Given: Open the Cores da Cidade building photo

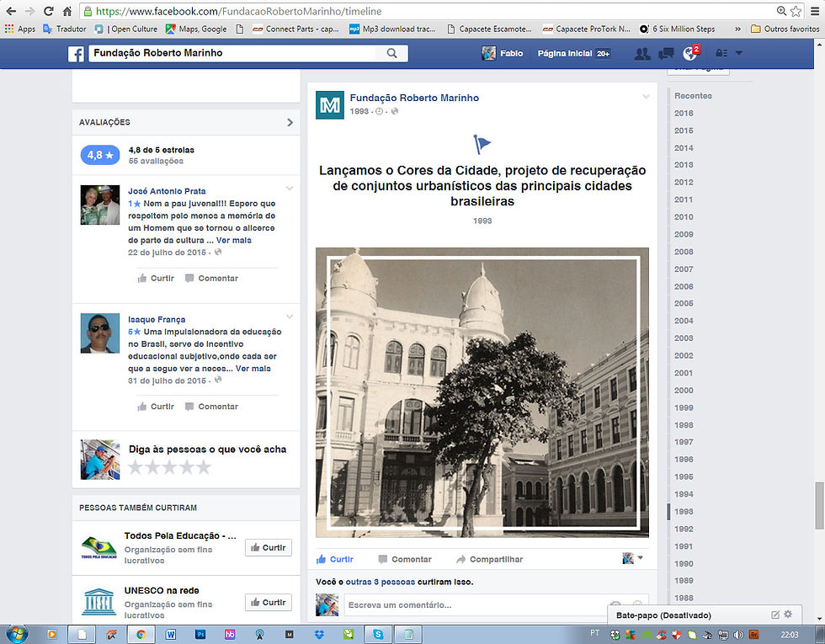Looking at the screenshot, I should (482, 392).
